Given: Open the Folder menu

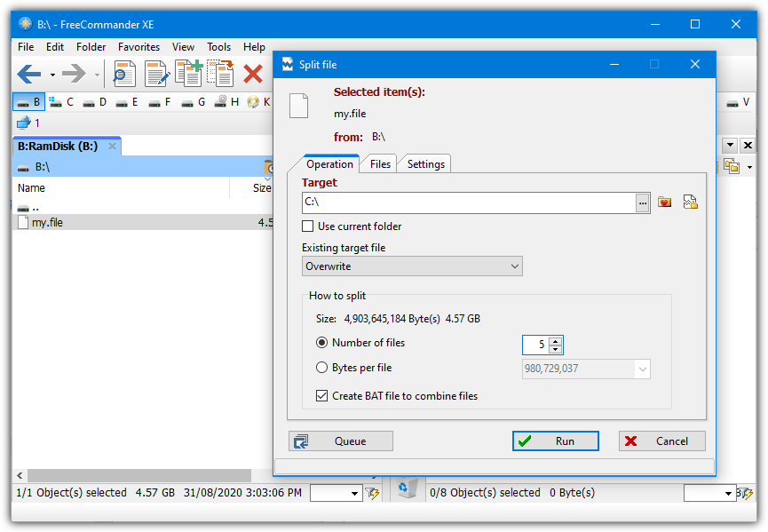Looking at the screenshot, I should click(x=91, y=47).
